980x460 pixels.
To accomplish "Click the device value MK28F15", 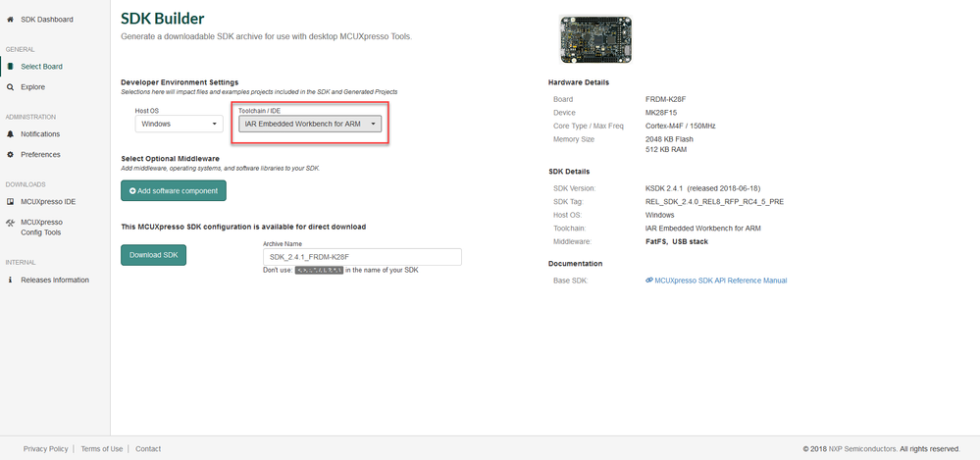I will coord(662,113).
